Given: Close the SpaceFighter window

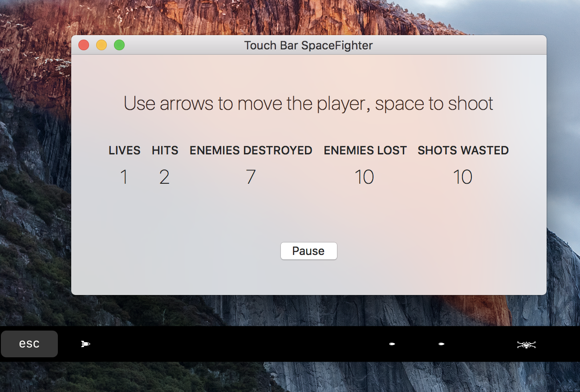Looking at the screenshot, I should (84, 45).
